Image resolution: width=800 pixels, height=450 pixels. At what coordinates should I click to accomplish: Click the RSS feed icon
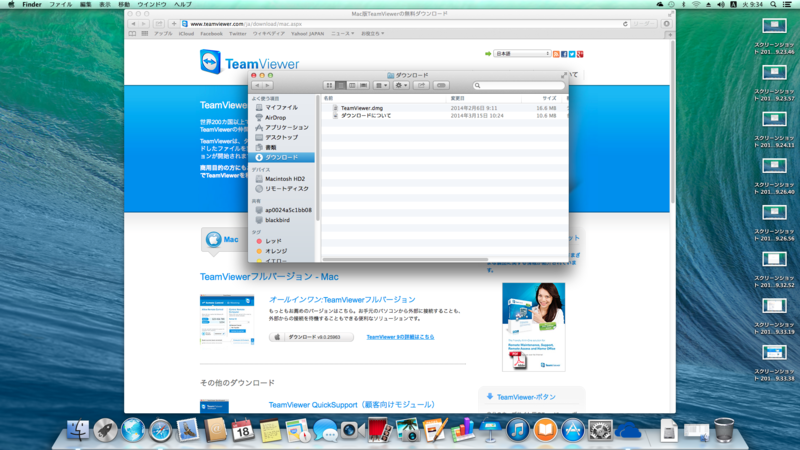pos(556,54)
